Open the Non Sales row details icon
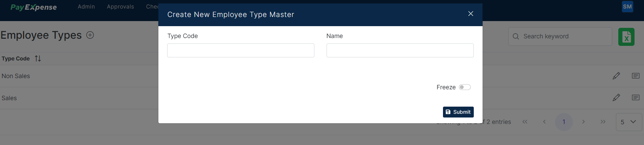 pyautogui.click(x=636, y=76)
